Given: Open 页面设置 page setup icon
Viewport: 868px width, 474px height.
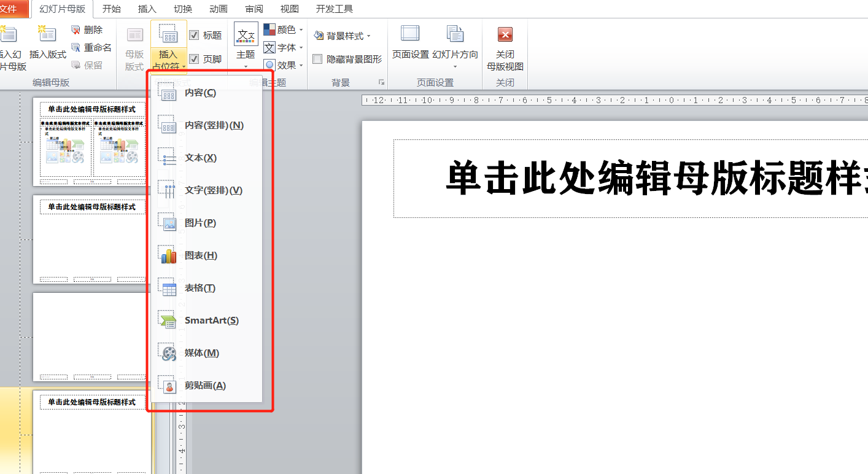Looking at the screenshot, I should coord(410,34).
